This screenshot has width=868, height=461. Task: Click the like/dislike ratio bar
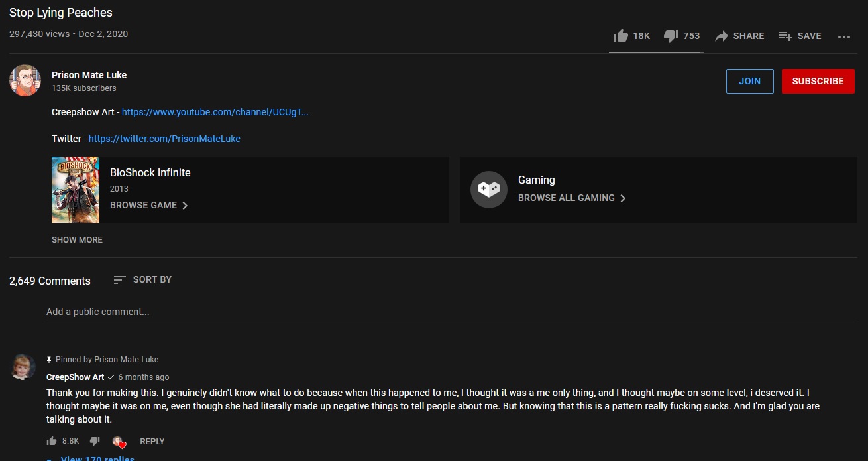coord(656,52)
